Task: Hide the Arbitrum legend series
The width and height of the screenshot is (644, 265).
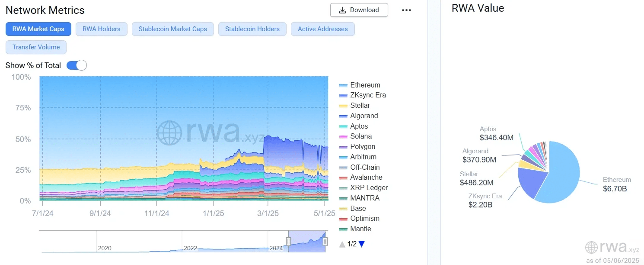Action: (358, 157)
